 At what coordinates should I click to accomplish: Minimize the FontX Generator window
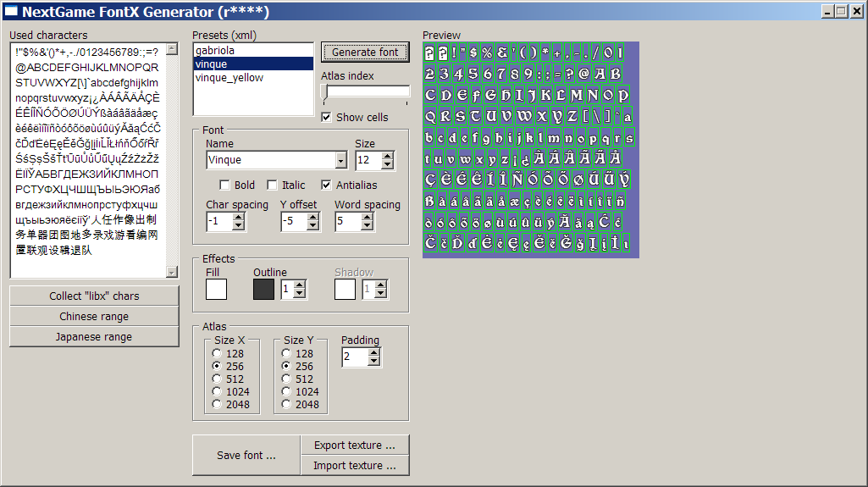coord(827,11)
